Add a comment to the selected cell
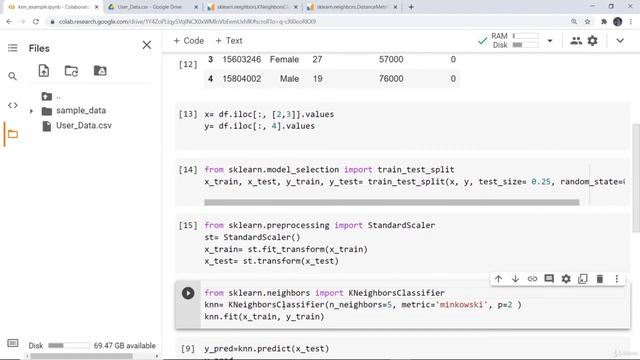This screenshot has height=360, width=640. click(549, 279)
